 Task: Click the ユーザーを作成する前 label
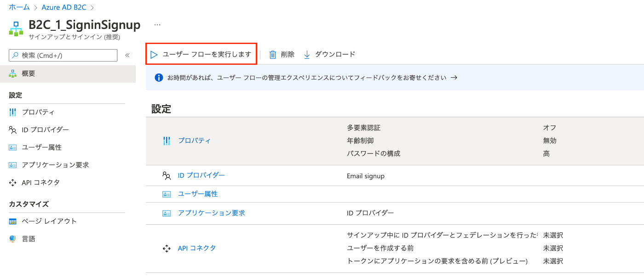tap(380, 249)
